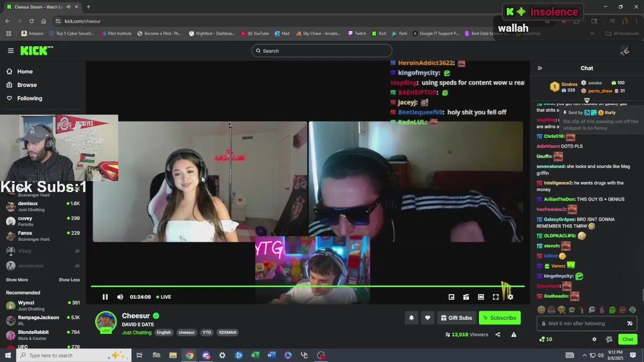The image size is (644, 362).
Task: Follow Cheesur with the heart button
Action: 427,318
